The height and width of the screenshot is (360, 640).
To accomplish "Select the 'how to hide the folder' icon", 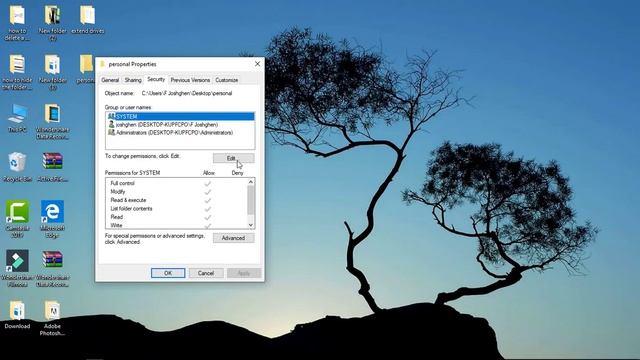I will coord(17,72).
